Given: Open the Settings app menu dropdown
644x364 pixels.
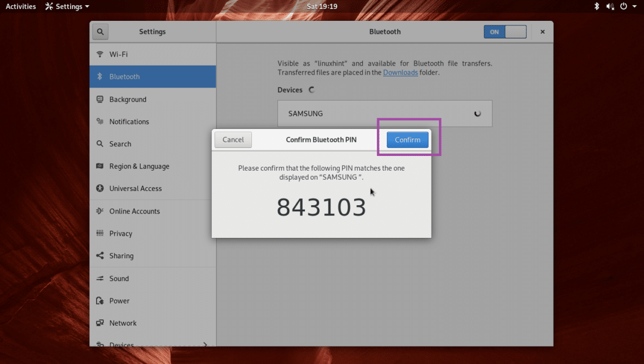Looking at the screenshot, I should (67, 6).
